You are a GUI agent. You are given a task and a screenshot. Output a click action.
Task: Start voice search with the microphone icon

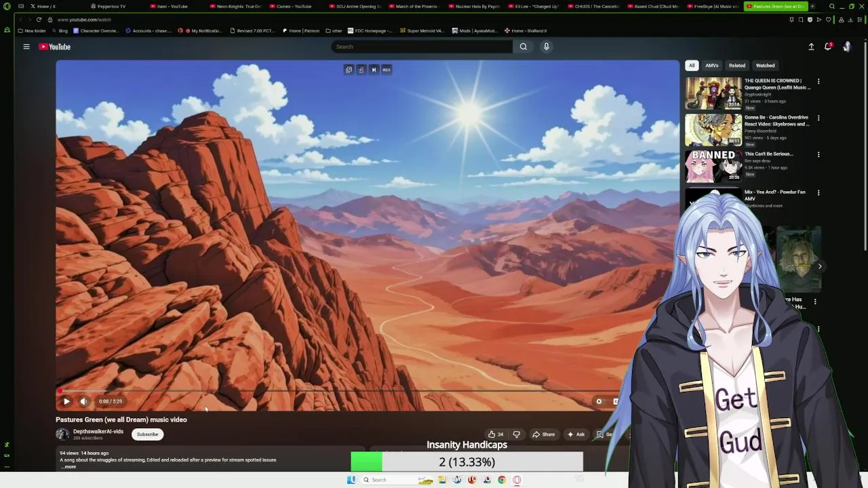point(546,47)
